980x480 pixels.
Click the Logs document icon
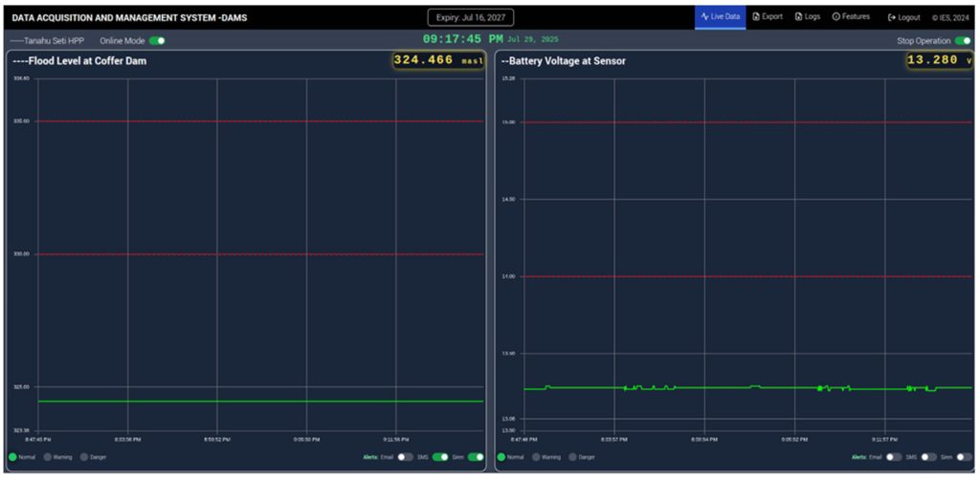tap(798, 17)
